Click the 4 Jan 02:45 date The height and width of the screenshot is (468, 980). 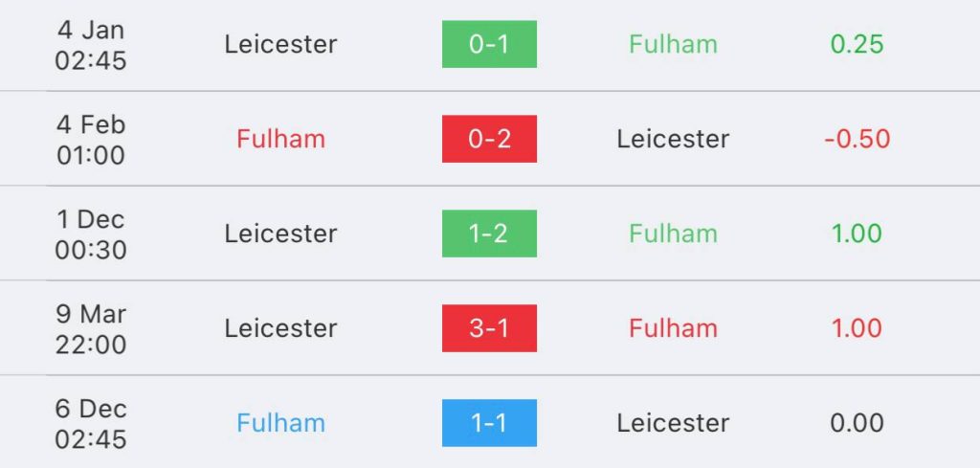pos(91,45)
